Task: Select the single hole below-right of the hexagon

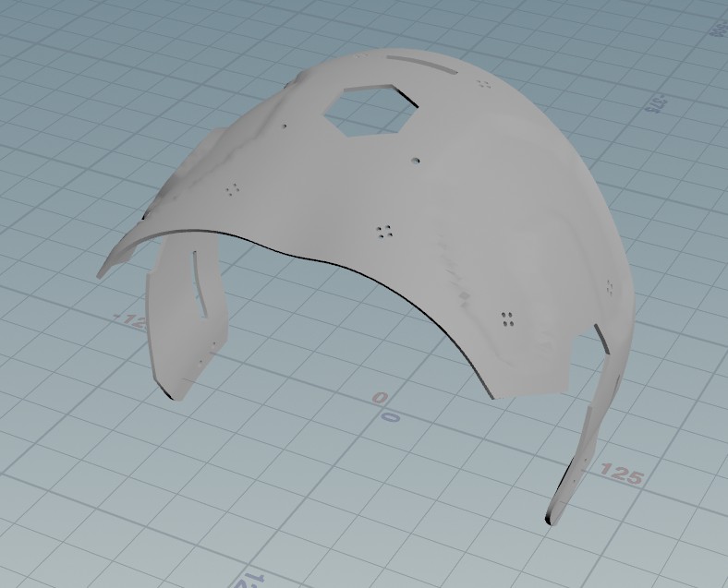Action: click(419, 160)
